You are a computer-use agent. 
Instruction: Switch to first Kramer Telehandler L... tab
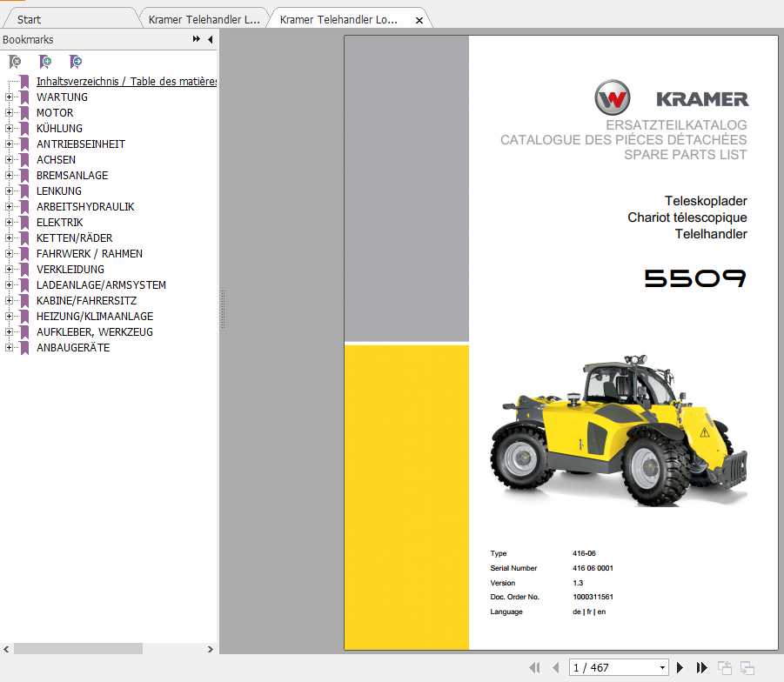(204, 19)
